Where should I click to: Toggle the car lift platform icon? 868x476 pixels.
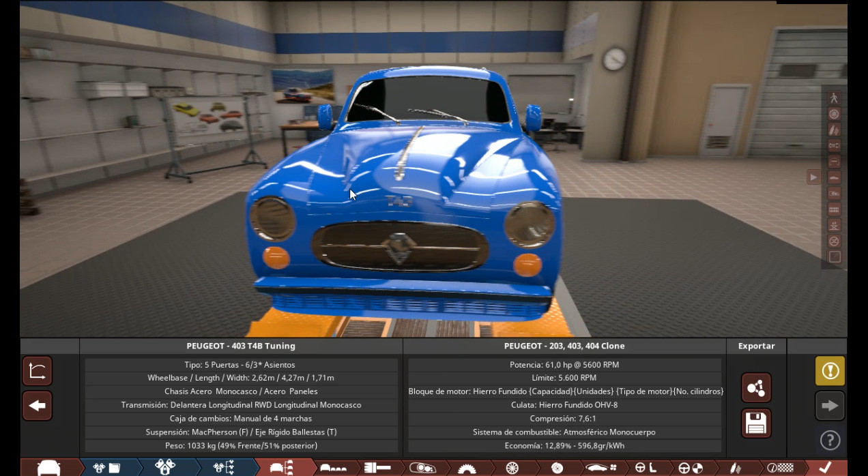point(834,225)
